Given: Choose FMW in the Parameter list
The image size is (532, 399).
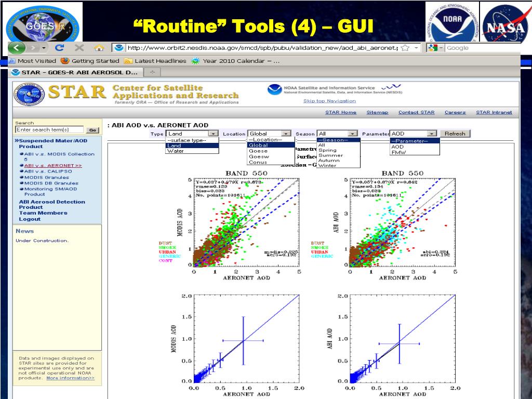Looking at the screenshot, I should pyautogui.click(x=415, y=152).
